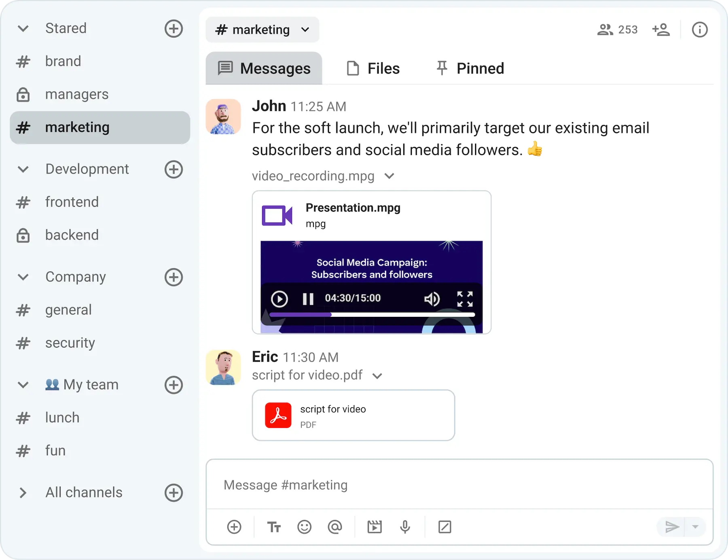The height and width of the screenshot is (560, 728).
Task: Open channel info icon in header
Action: click(x=700, y=30)
